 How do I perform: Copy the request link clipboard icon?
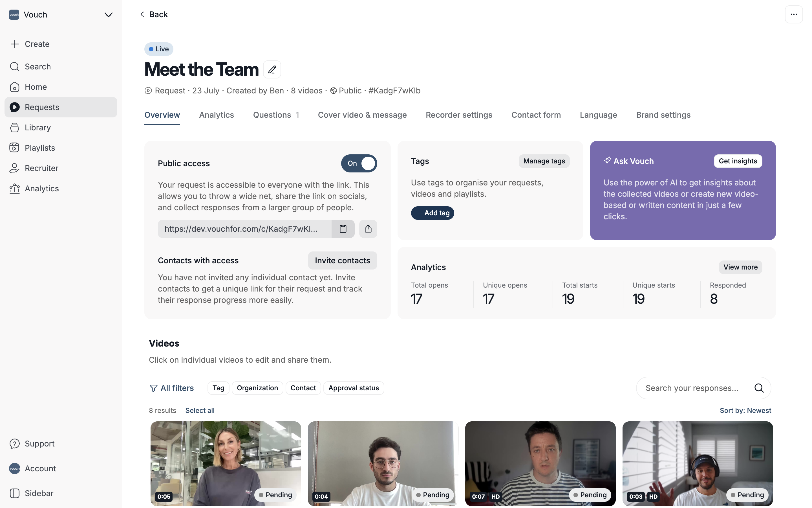(343, 229)
